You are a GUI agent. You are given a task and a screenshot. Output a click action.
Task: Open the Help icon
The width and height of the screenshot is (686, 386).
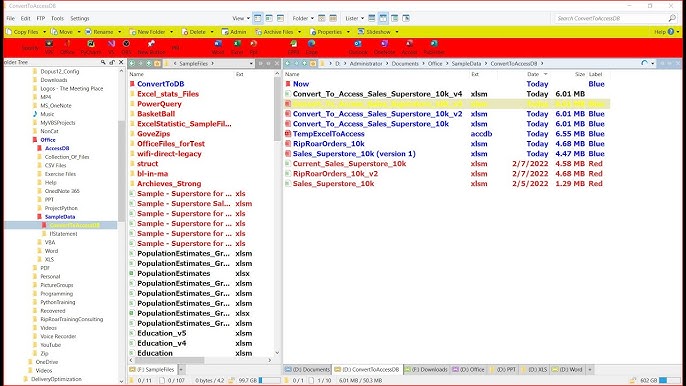pyautogui.click(x=671, y=32)
